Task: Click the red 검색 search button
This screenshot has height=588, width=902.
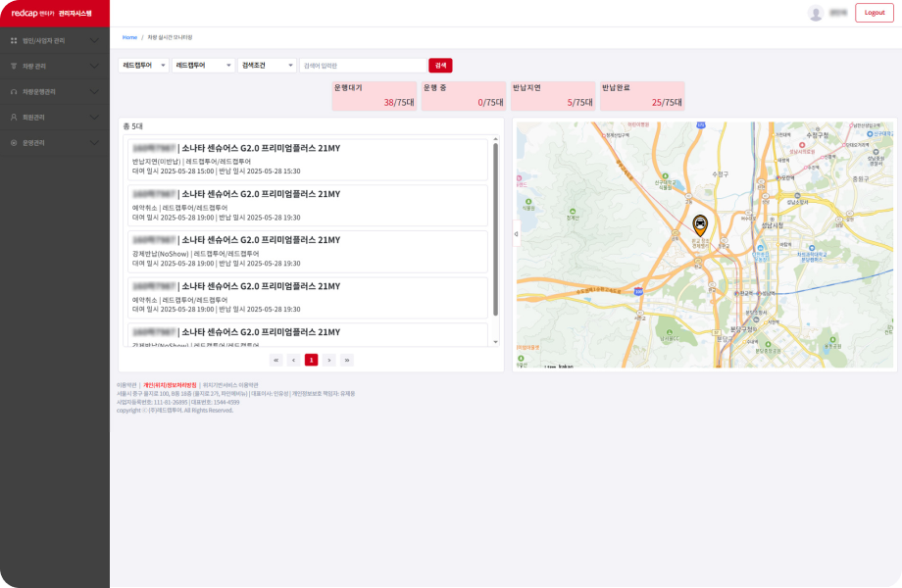Action: [x=440, y=66]
